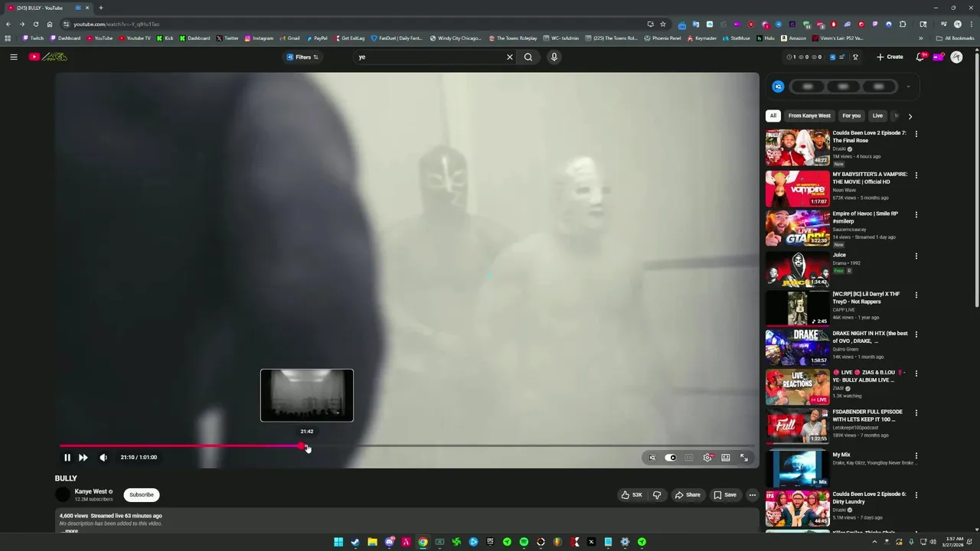980x551 pixels.
Task: Open a new Chrome tab
Action: pyautogui.click(x=100, y=8)
